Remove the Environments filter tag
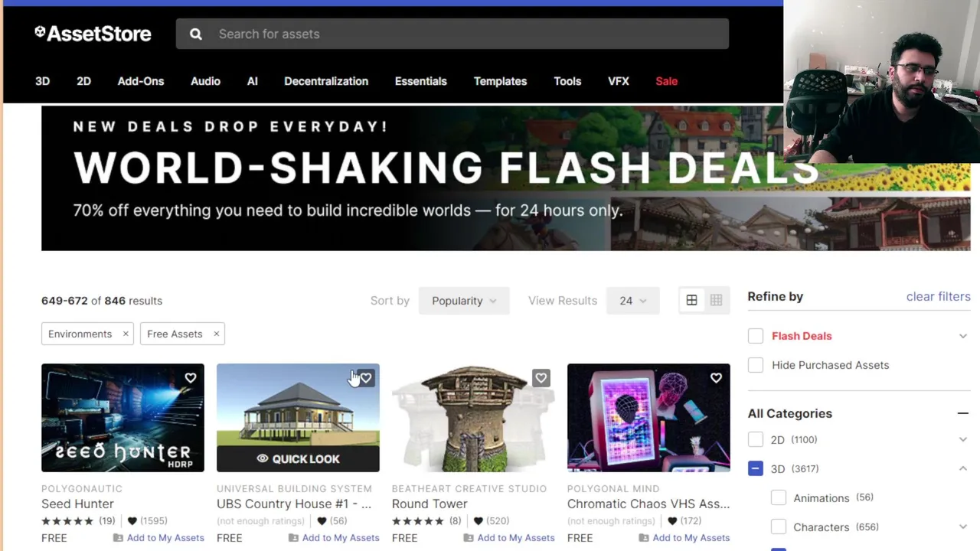This screenshot has width=980, height=551. tap(126, 334)
